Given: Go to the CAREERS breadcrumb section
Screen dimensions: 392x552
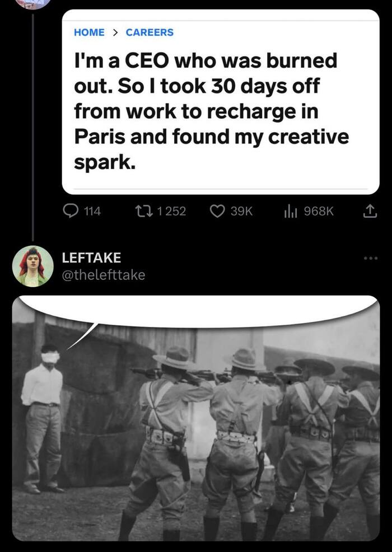Looking at the screenshot, I should point(150,32).
